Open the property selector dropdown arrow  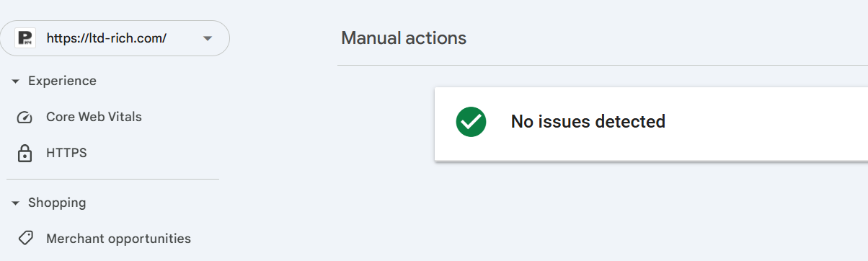(x=208, y=38)
